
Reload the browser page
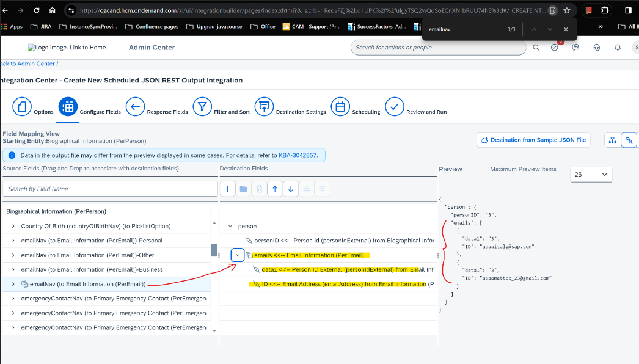(37, 10)
